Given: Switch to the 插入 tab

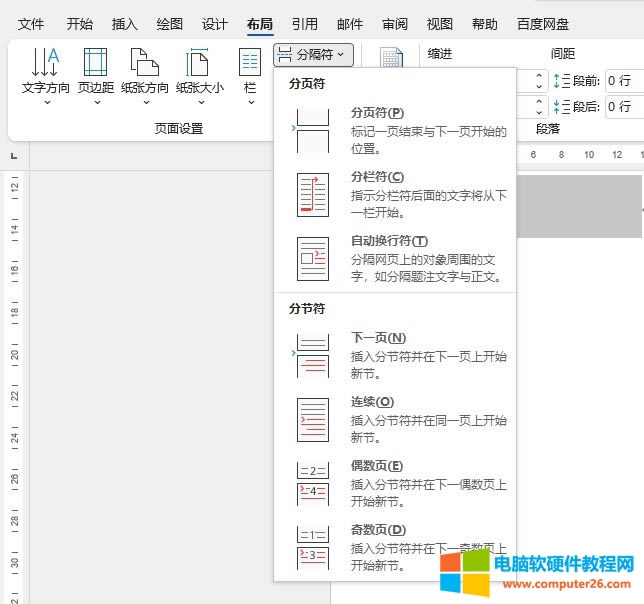Looking at the screenshot, I should 125,24.
